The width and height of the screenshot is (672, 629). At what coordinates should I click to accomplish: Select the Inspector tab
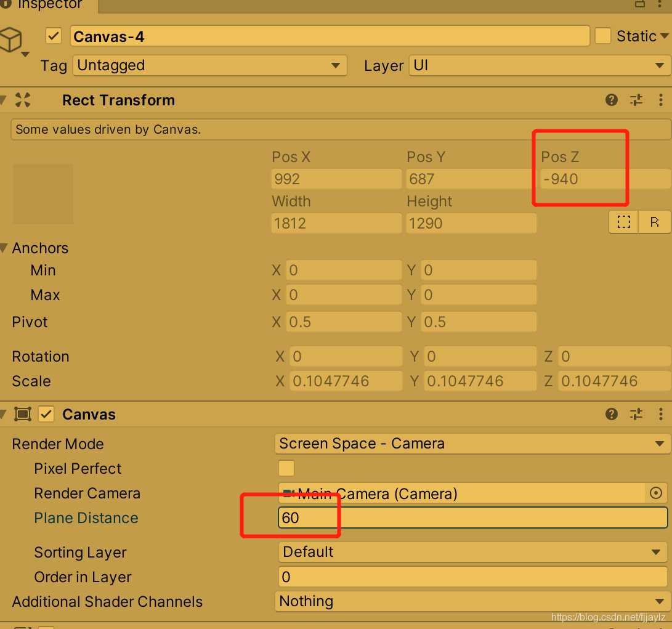(x=48, y=5)
